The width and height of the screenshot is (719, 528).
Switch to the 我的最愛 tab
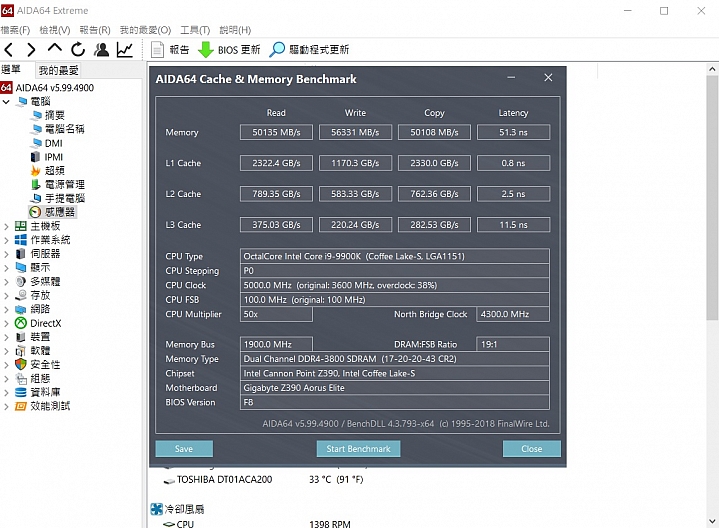tap(58, 70)
